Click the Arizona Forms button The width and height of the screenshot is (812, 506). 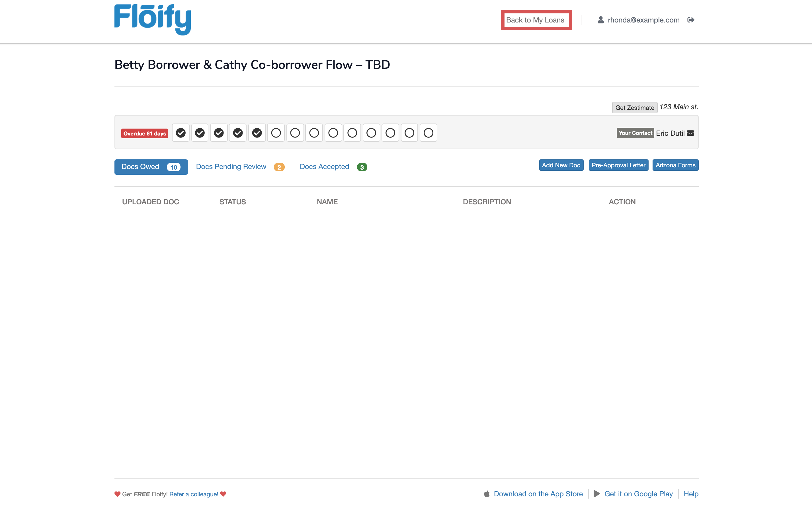pos(675,165)
